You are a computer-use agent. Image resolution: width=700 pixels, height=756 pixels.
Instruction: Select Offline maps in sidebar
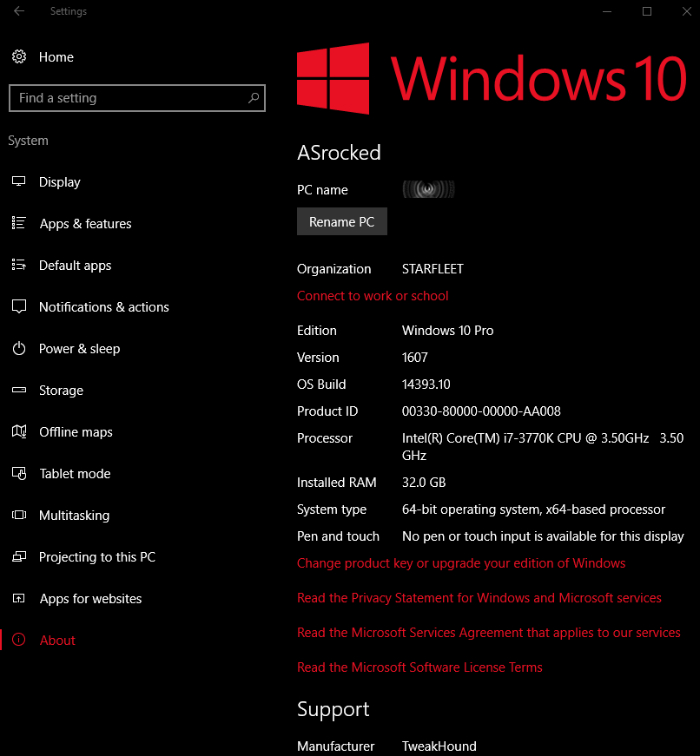(76, 432)
